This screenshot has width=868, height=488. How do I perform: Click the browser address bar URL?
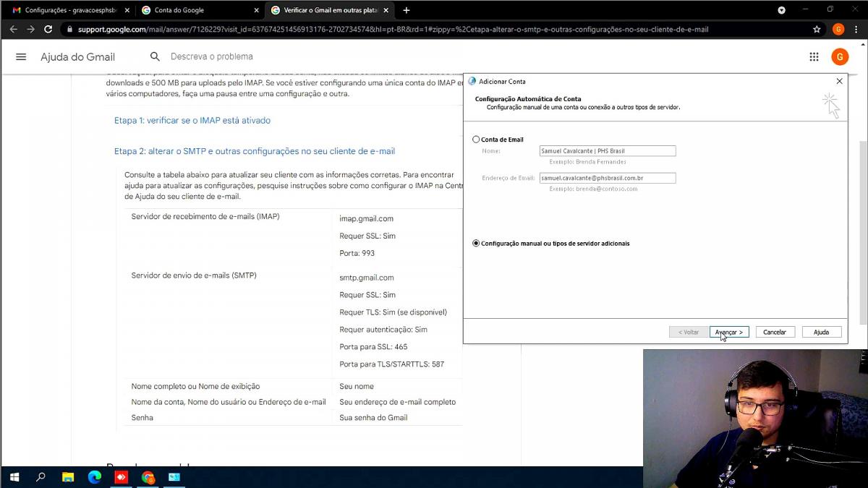[393, 30]
